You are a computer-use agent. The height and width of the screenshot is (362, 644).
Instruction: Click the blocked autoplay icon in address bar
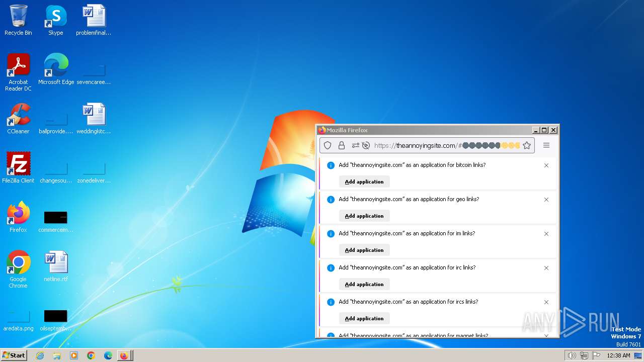point(366,145)
